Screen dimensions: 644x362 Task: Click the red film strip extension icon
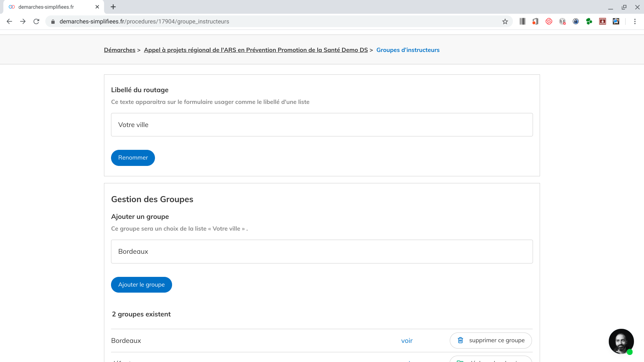click(x=602, y=21)
